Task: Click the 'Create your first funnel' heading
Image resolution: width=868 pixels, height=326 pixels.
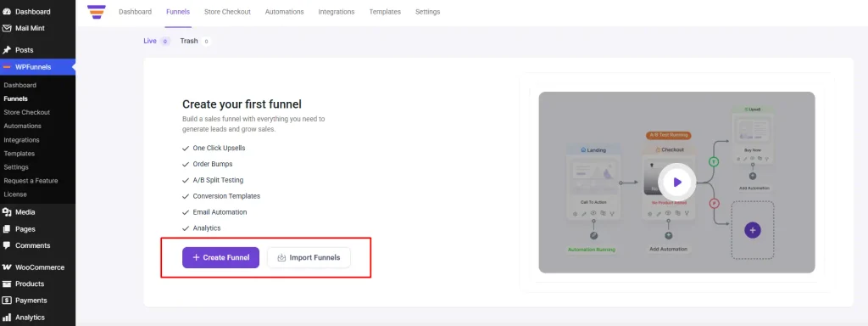Action: (242, 104)
